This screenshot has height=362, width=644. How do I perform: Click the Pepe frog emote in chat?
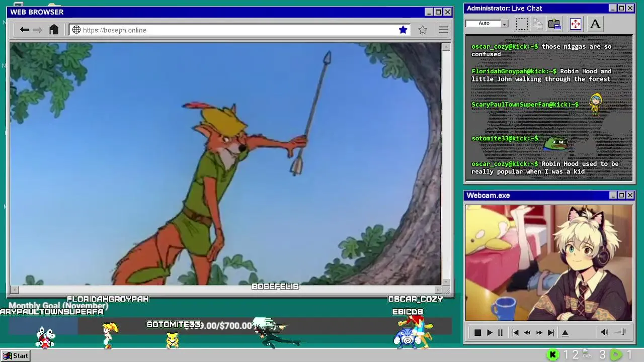[556, 142]
